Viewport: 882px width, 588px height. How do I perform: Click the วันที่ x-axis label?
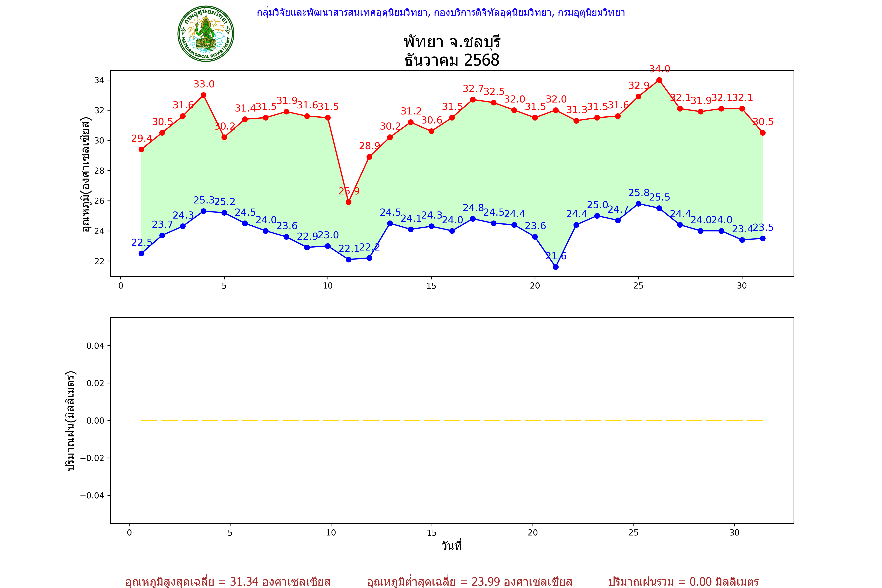(x=452, y=546)
